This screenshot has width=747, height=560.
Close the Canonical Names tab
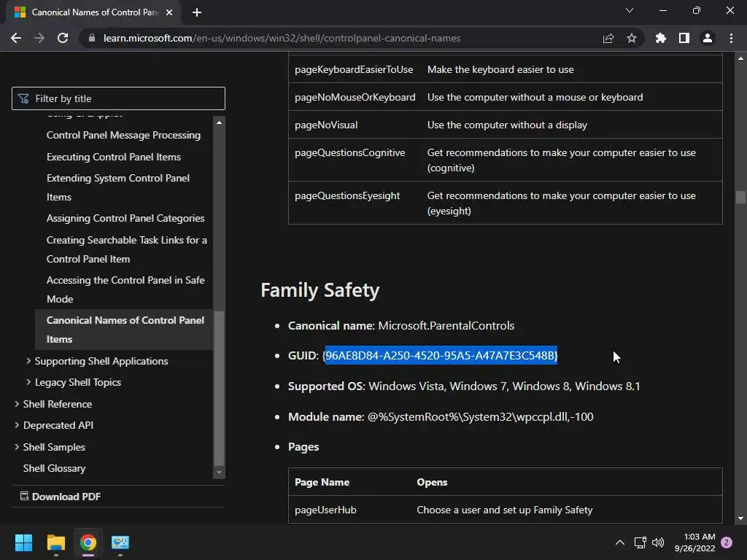(x=169, y=12)
